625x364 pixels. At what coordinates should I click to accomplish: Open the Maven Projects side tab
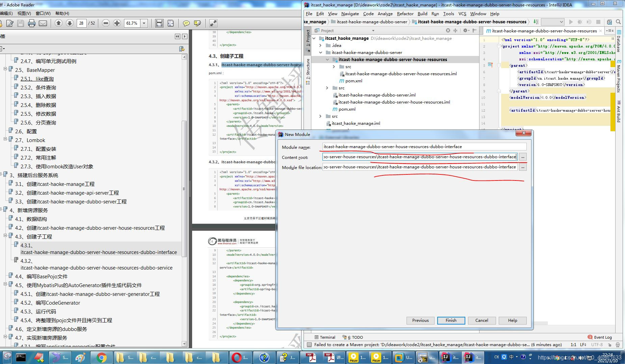[x=619, y=76]
